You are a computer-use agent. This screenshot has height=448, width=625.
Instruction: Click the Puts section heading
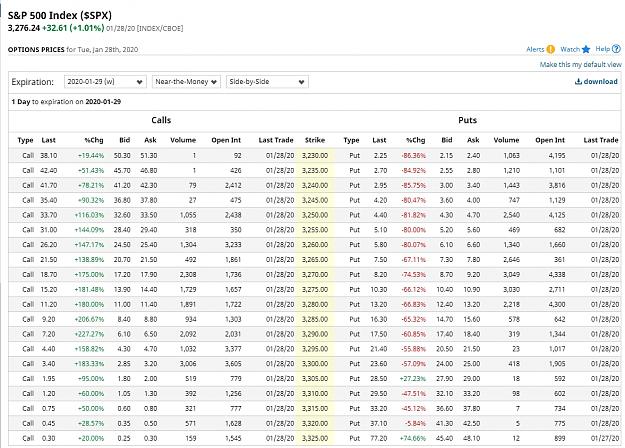click(x=468, y=120)
